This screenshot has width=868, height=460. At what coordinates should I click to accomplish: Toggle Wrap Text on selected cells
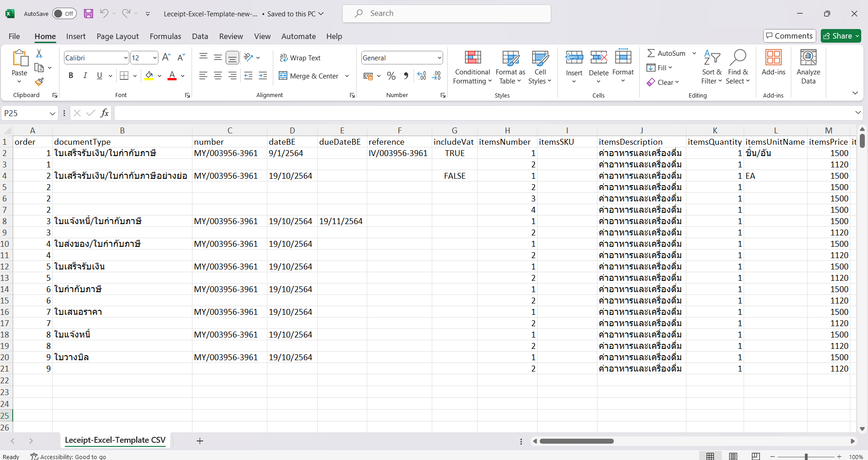pyautogui.click(x=300, y=58)
